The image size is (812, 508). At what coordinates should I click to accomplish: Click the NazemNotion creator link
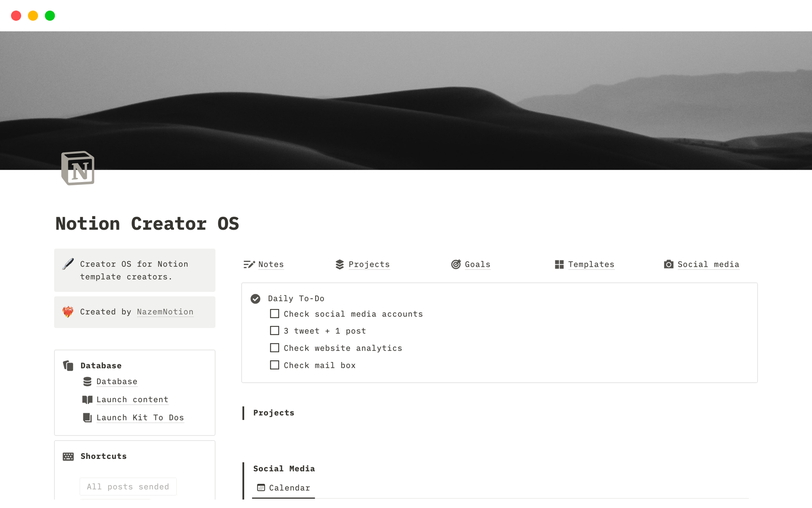[165, 311]
